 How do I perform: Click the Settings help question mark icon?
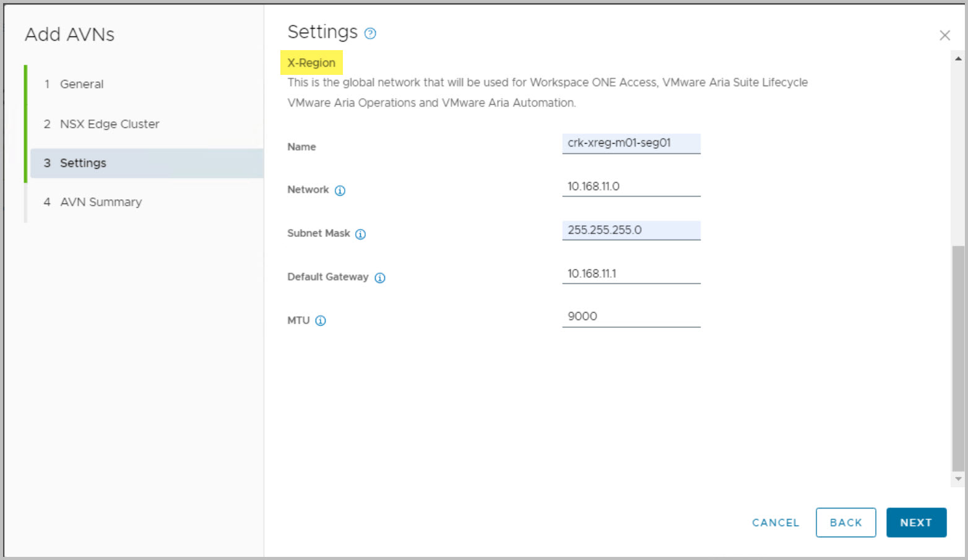[370, 33]
